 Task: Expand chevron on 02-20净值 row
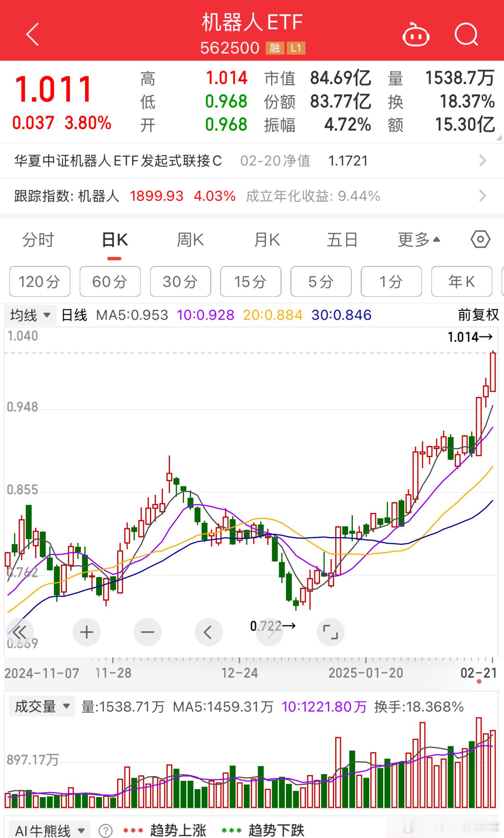(x=483, y=161)
